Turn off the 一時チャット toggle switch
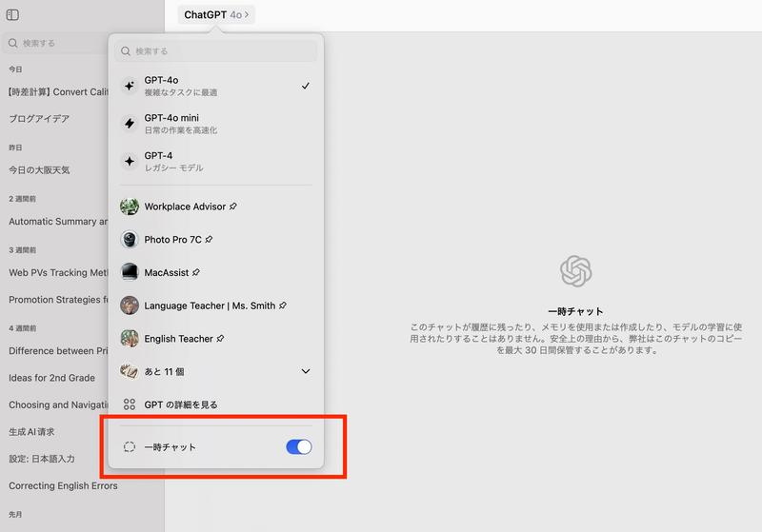The image size is (762, 532). click(299, 447)
